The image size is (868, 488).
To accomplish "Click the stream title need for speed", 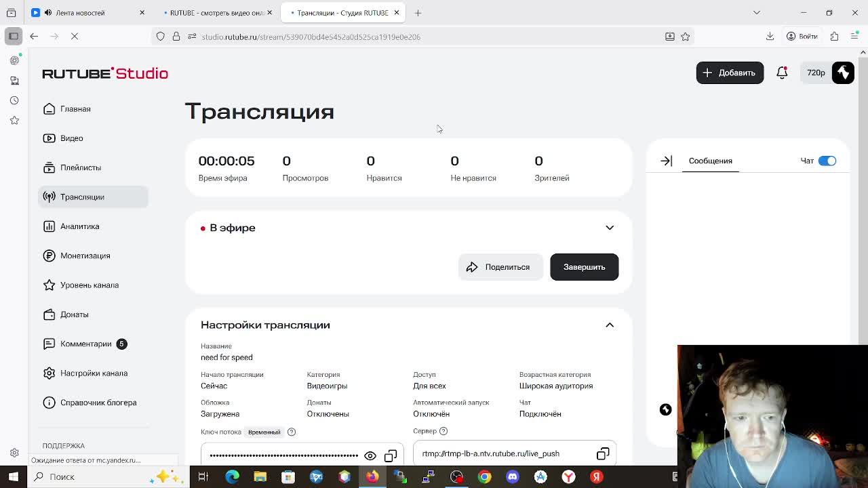I will pyautogui.click(x=226, y=357).
